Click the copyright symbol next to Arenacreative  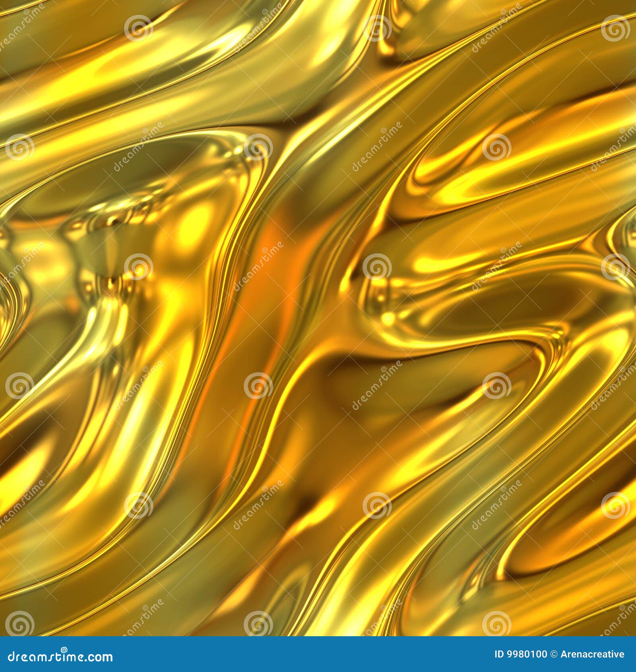point(553,654)
